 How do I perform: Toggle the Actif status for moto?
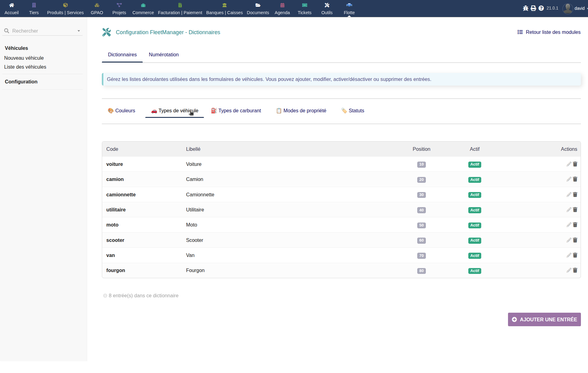(x=474, y=225)
